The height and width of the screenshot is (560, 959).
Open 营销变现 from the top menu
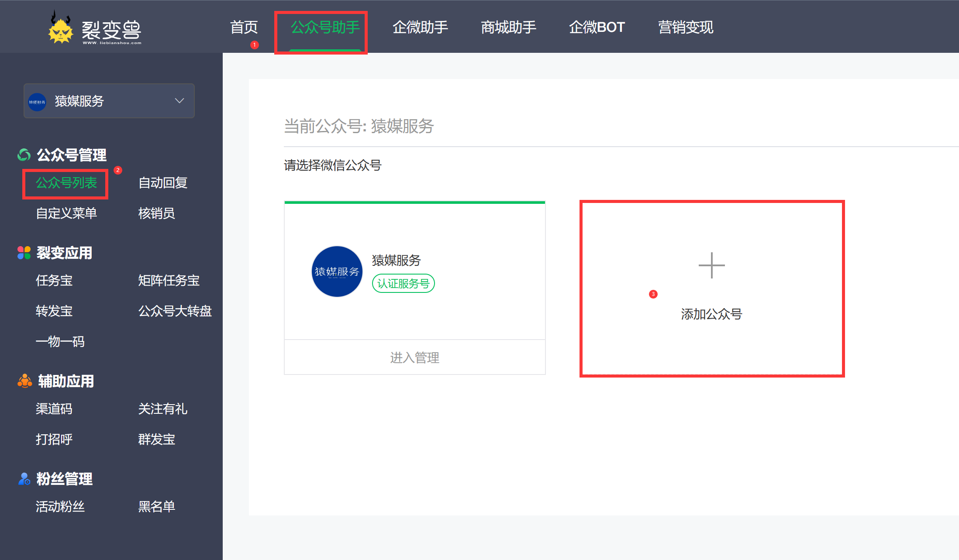pyautogui.click(x=685, y=27)
